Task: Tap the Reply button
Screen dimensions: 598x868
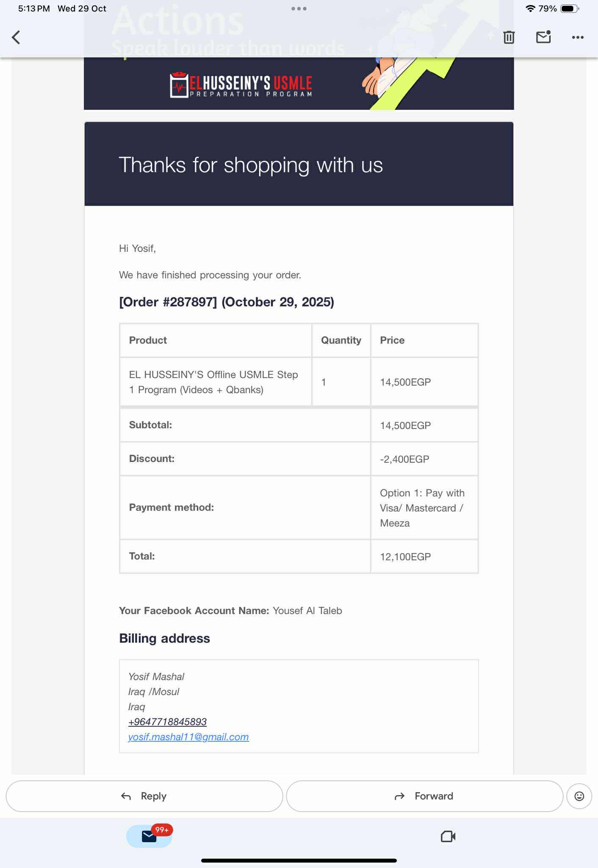Action: (x=144, y=796)
